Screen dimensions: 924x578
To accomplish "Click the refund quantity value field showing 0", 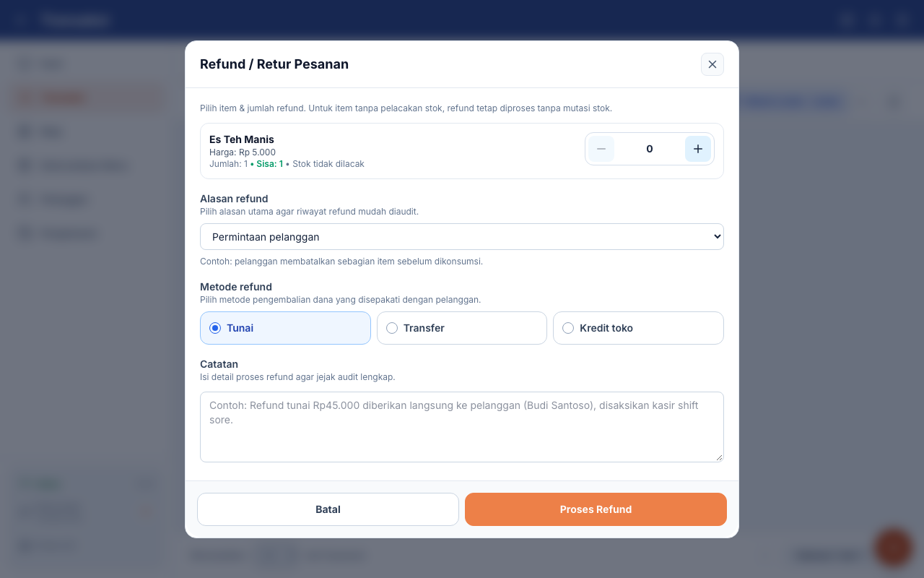I will pyautogui.click(x=650, y=149).
